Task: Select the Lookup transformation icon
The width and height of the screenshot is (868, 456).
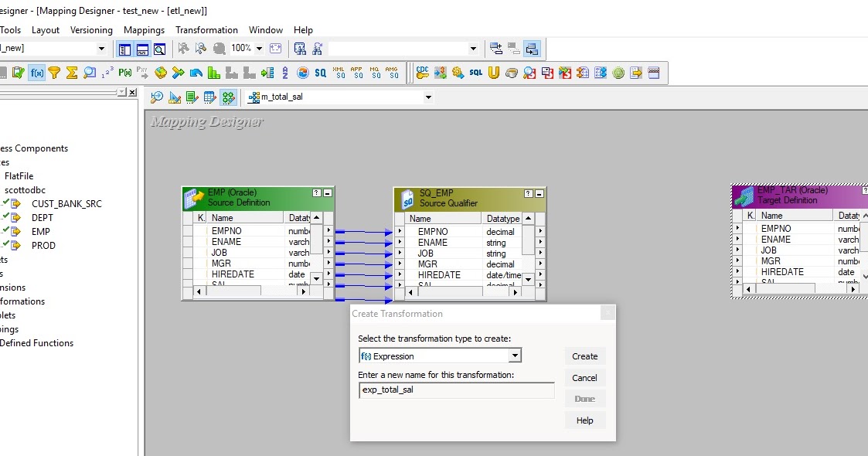Action: [89, 73]
